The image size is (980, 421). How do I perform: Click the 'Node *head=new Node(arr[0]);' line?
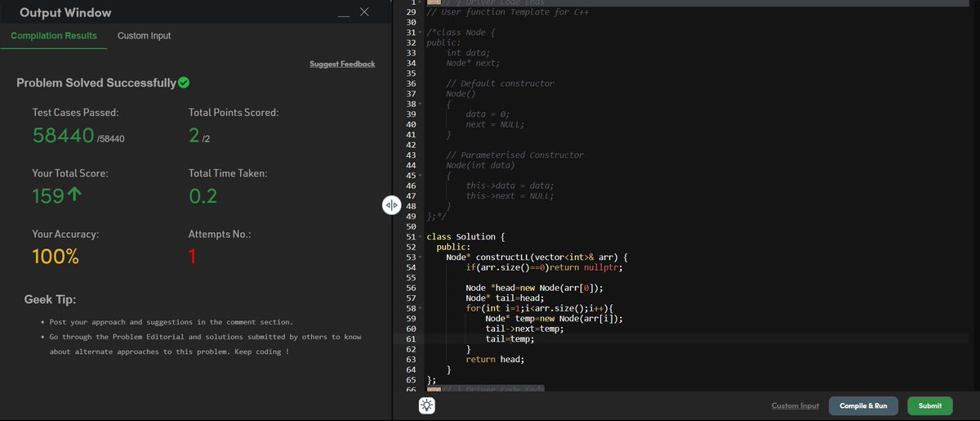click(x=534, y=288)
